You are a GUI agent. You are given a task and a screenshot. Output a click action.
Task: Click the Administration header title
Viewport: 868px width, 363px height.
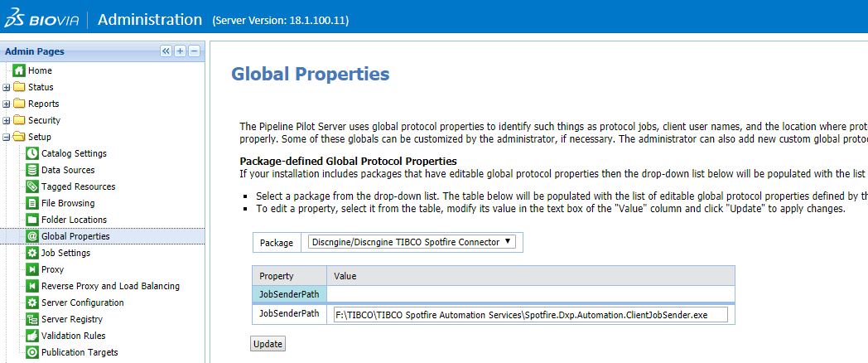150,19
